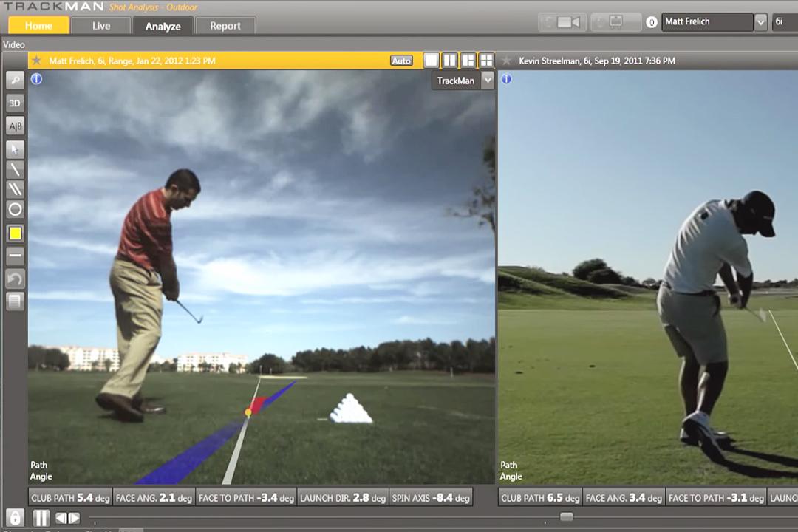Select the single line drawing tool

tap(16, 169)
